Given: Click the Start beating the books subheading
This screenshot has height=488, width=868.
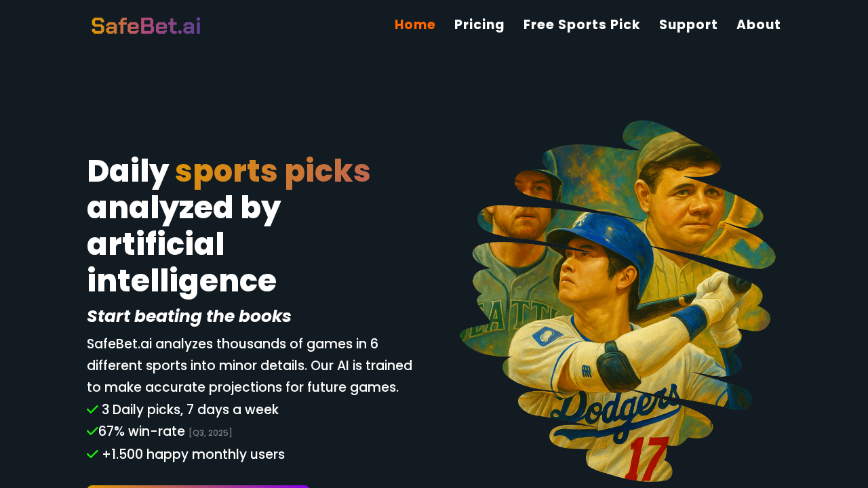Looking at the screenshot, I should click(189, 316).
